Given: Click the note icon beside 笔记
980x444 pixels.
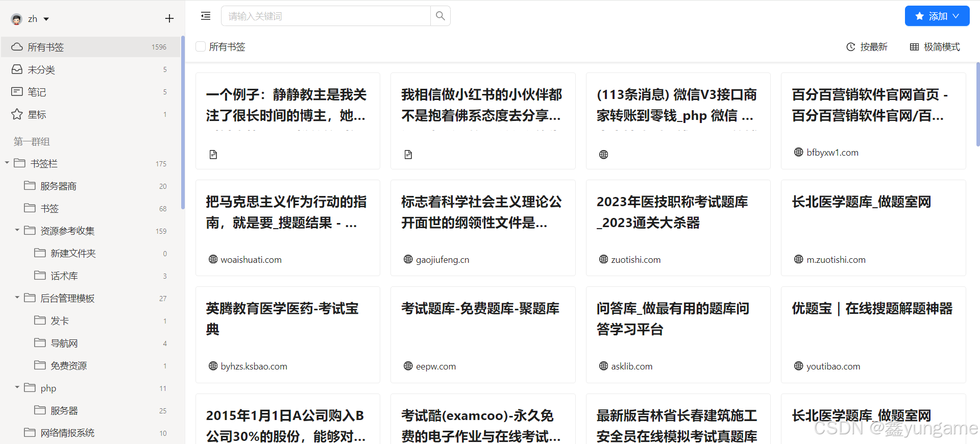Looking at the screenshot, I should tap(17, 92).
